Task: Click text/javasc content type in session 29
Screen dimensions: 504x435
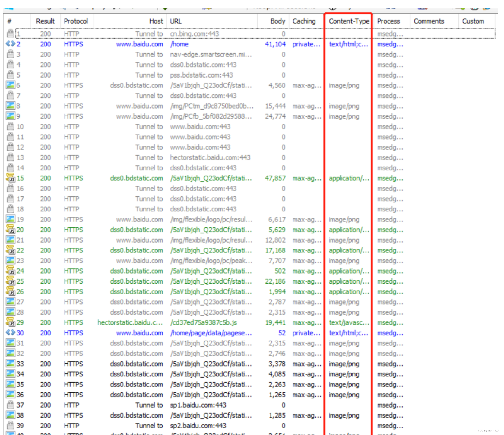Action: (x=349, y=322)
